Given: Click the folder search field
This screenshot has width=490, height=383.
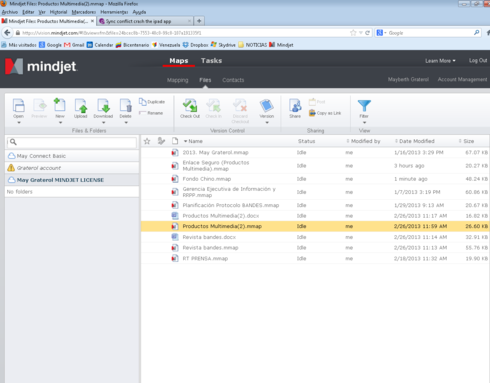Looking at the screenshot, I should coord(72,142).
